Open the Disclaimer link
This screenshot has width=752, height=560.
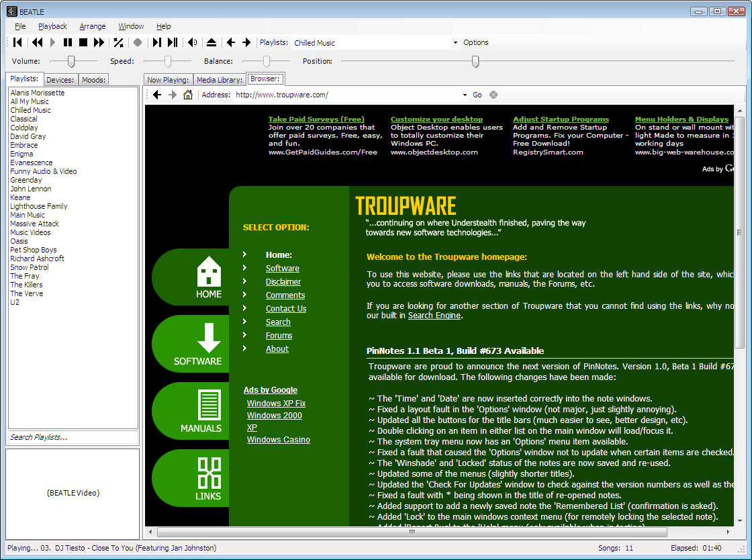[x=283, y=282]
